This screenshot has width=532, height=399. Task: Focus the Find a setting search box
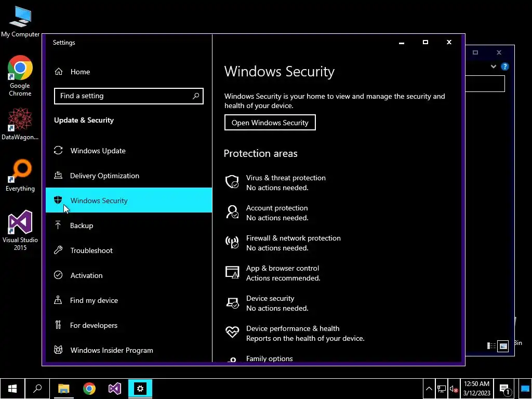pyautogui.click(x=129, y=96)
